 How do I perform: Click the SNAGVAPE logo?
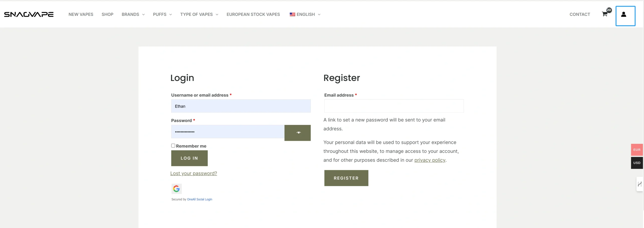(x=29, y=14)
